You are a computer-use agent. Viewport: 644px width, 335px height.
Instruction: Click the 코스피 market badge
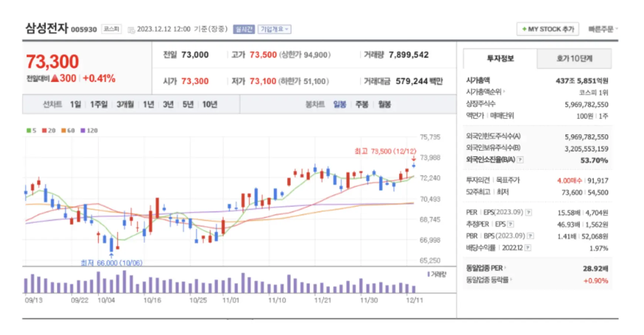[111, 29]
